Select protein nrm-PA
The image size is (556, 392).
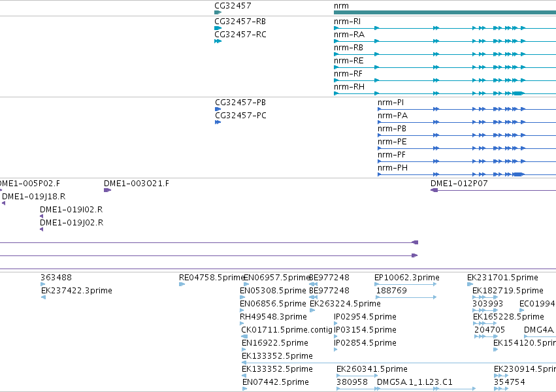[x=393, y=116]
